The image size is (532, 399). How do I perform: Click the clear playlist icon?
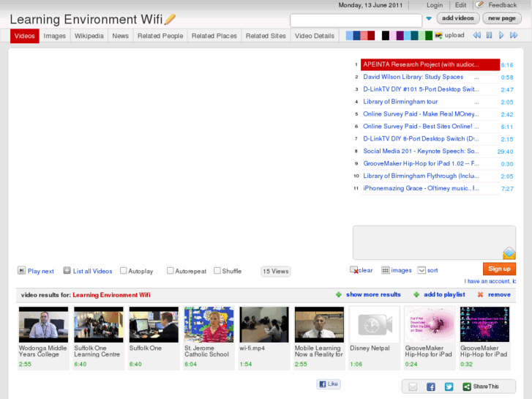point(354,270)
